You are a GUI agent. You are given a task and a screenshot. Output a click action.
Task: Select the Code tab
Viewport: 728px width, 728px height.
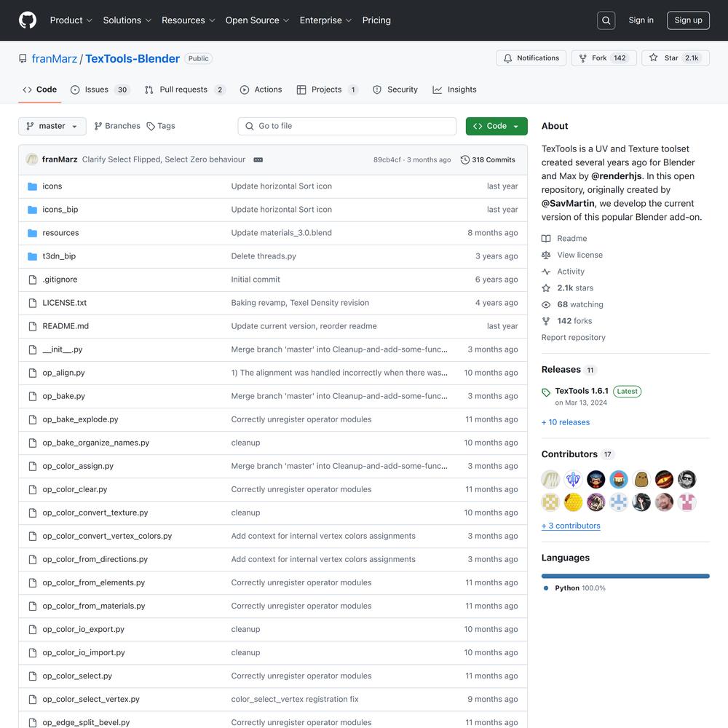(x=40, y=90)
